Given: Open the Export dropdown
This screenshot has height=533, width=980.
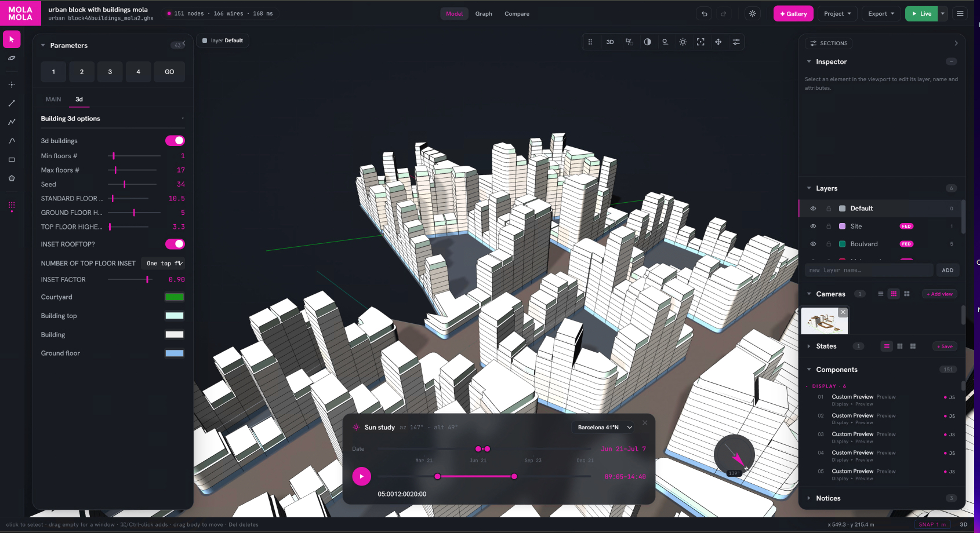Looking at the screenshot, I should tap(881, 14).
